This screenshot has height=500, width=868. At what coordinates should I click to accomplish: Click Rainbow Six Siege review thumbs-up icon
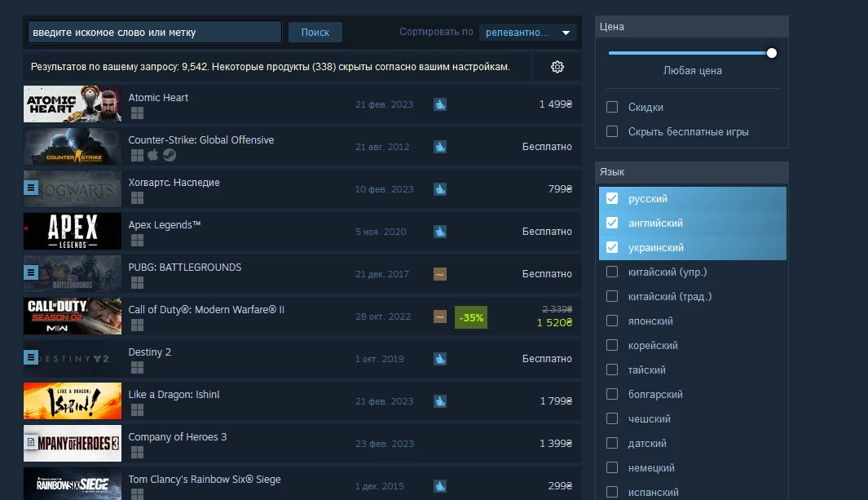pyautogui.click(x=440, y=486)
